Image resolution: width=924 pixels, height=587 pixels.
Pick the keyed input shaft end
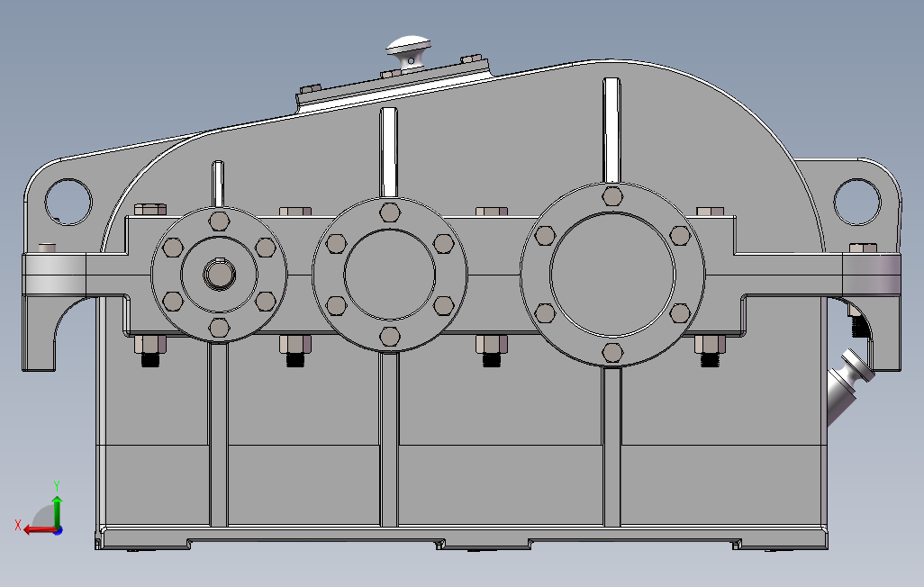219,274
